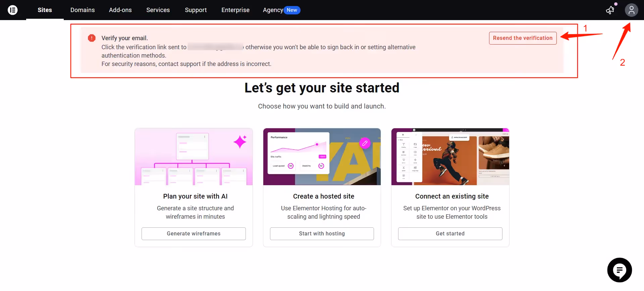Open the announcements megaphone icon
644x291 pixels.
tap(610, 10)
